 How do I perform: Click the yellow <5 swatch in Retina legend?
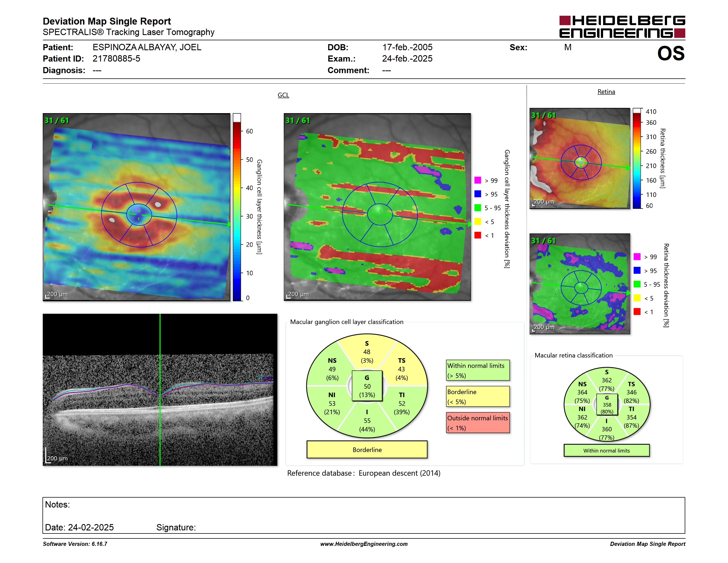click(637, 298)
